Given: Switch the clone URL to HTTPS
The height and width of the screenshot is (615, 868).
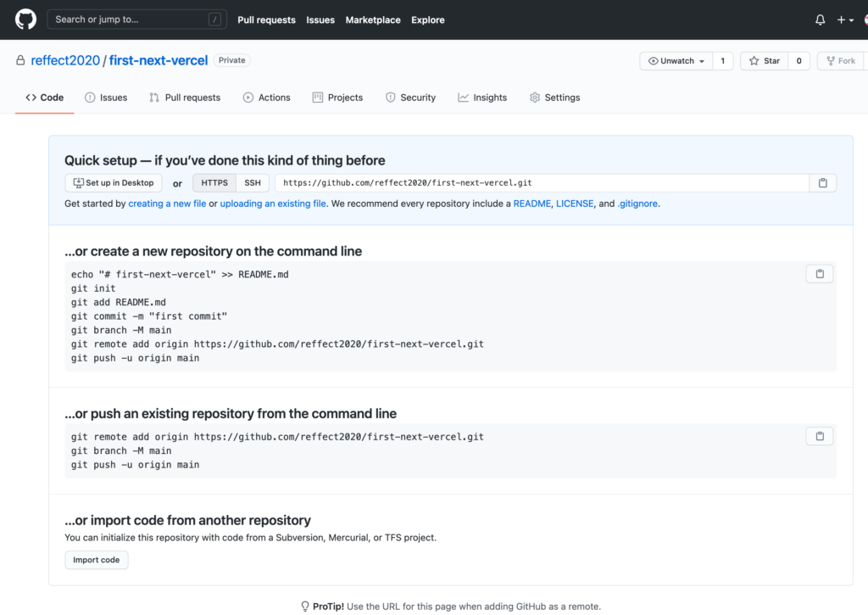Looking at the screenshot, I should (214, 182).
